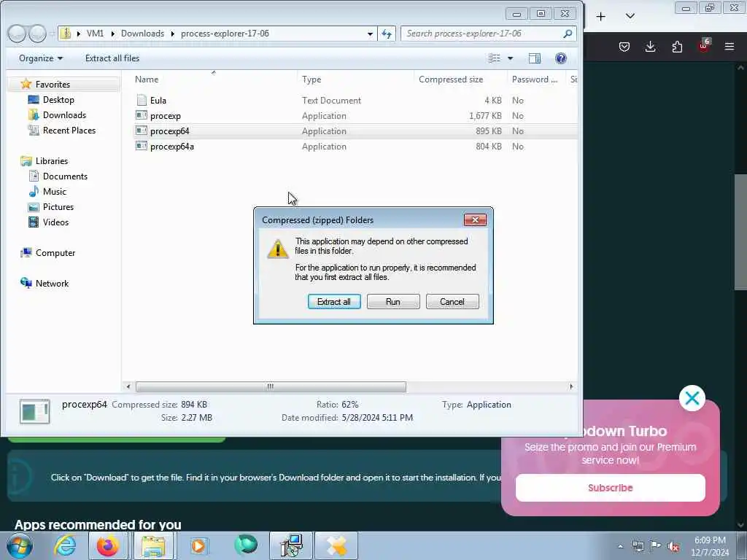
Task: Select the procexp application file
Action: click(166, 116)
